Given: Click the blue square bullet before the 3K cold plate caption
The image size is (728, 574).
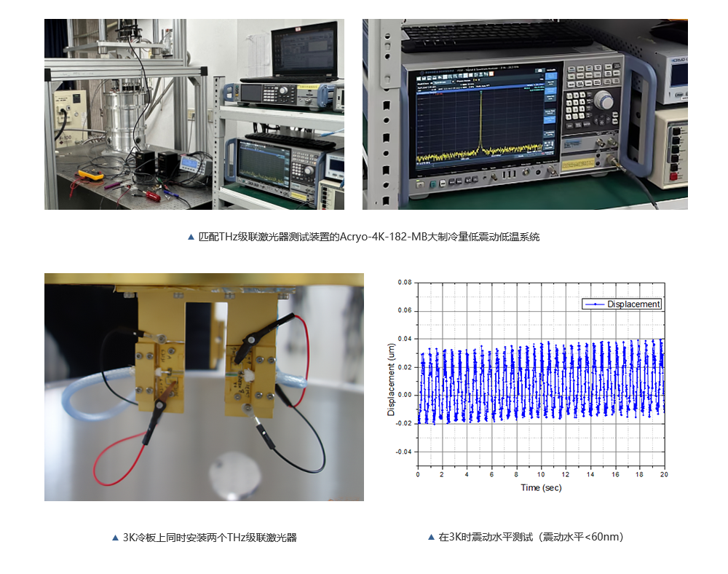Looking at the screenshot, I should coord(115,538).
